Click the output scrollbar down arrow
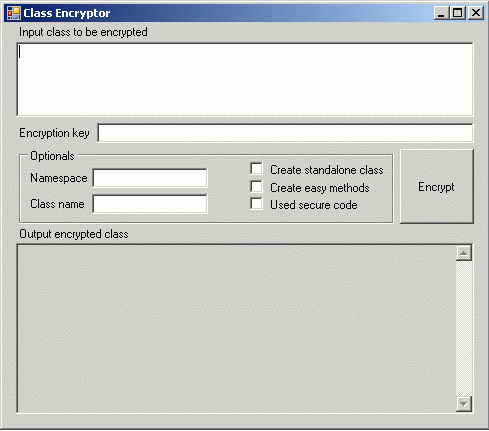The height and width of the screenshot is (431, 489). click(464, 404)
